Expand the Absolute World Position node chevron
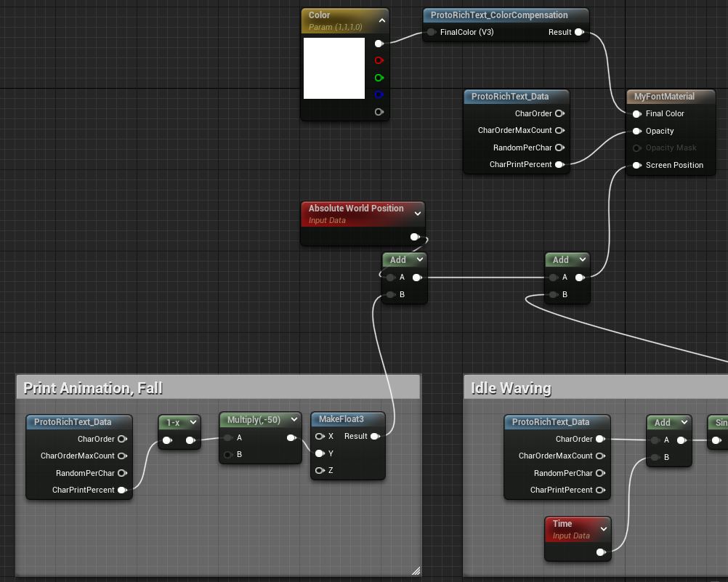This screenshot has height=582, width=728. click(x=417, y=214)
